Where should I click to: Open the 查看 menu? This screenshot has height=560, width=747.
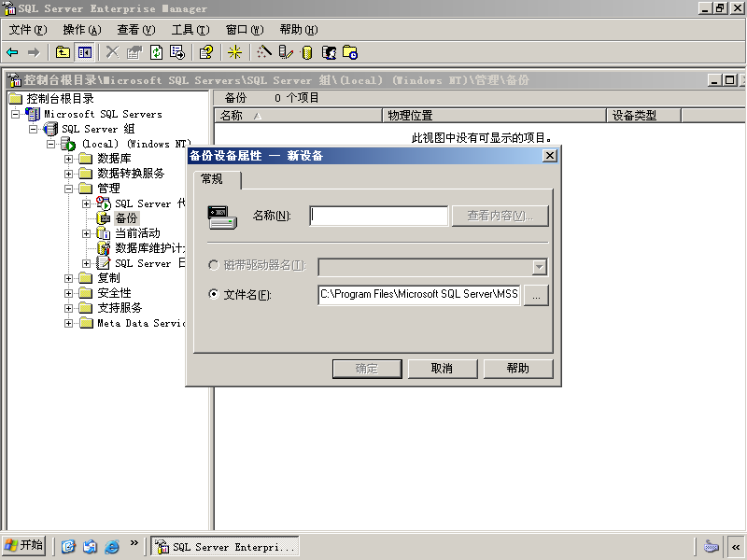tap(136, 30)
